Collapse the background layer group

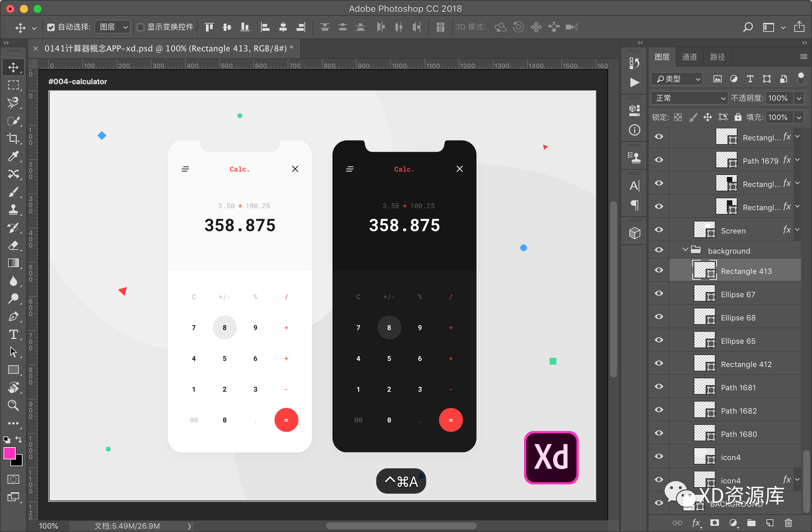point(685,250)
